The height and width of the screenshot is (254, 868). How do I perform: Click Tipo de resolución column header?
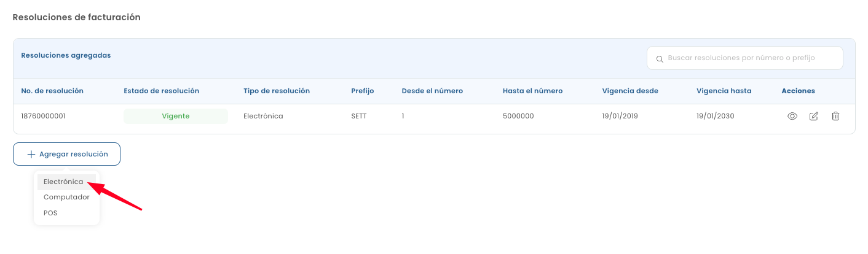(277, 91)
